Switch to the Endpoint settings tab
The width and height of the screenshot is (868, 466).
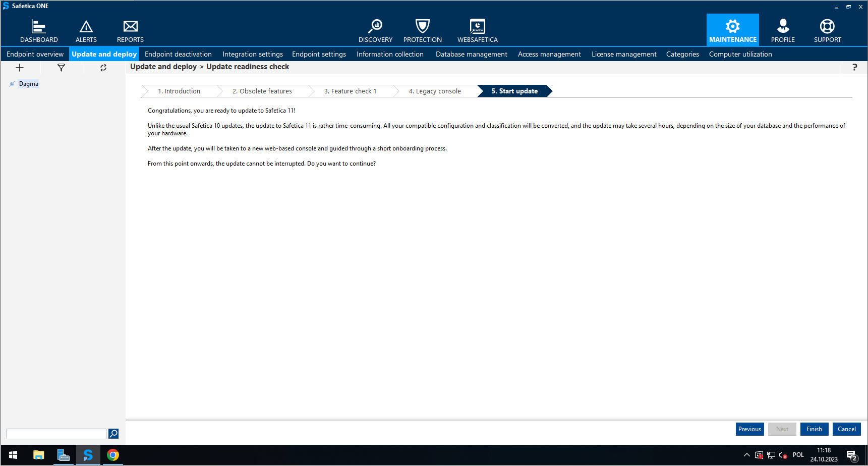(x=319, y=54)
